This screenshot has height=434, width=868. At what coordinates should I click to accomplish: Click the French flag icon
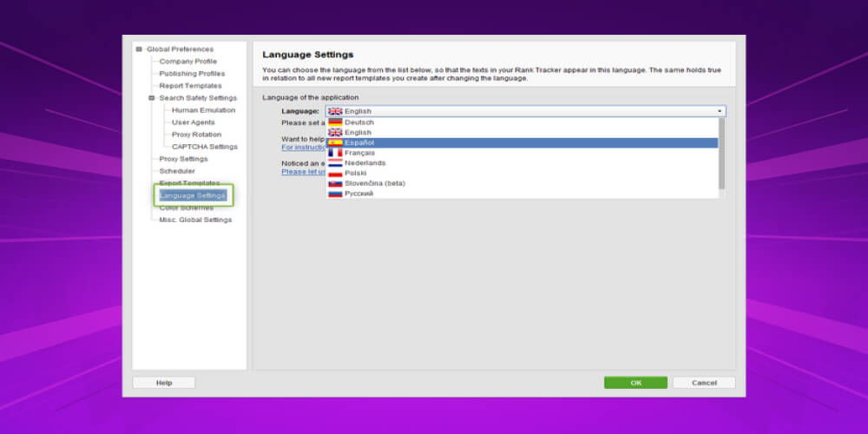335,153
